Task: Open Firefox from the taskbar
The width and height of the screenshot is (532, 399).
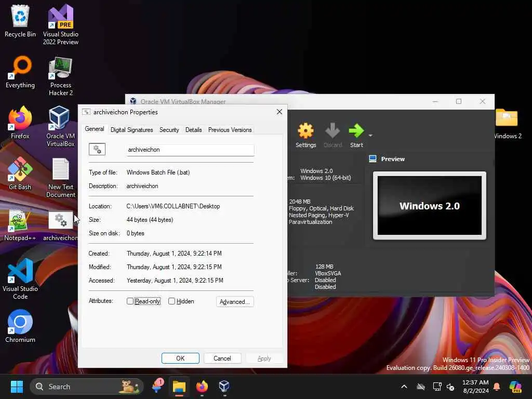Action: tap(202, 387)
